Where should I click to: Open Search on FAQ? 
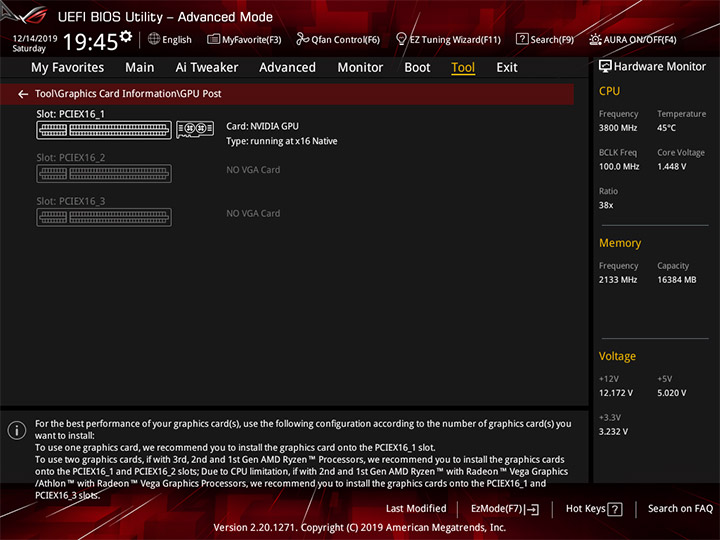680,509
